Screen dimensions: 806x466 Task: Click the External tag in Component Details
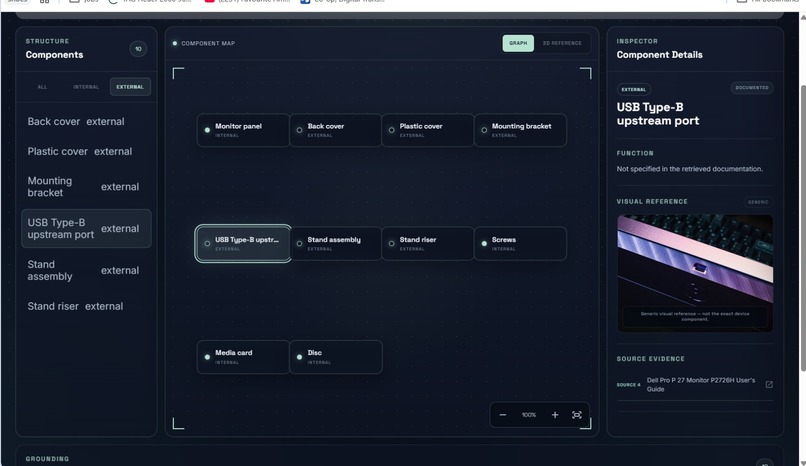click(x=633, y=89)
